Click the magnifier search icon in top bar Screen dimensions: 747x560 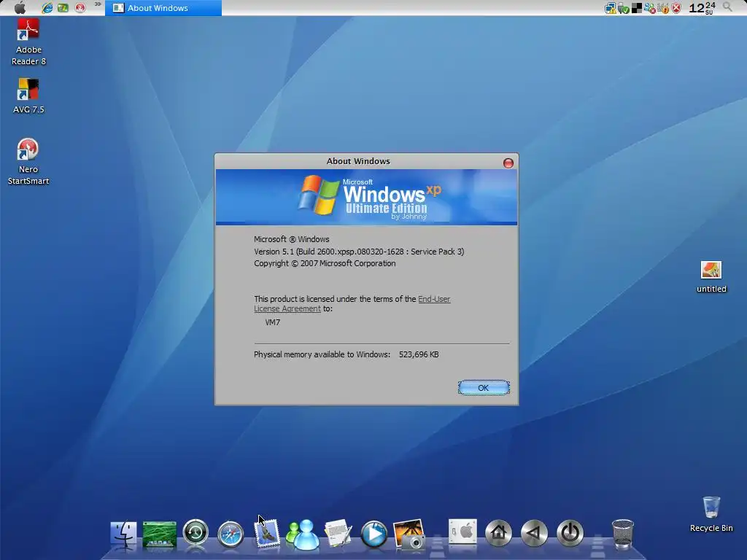727,7
